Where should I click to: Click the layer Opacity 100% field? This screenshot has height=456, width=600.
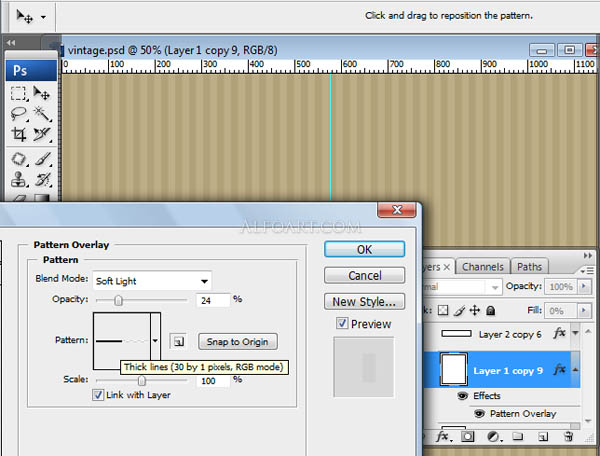coord(561,287)
